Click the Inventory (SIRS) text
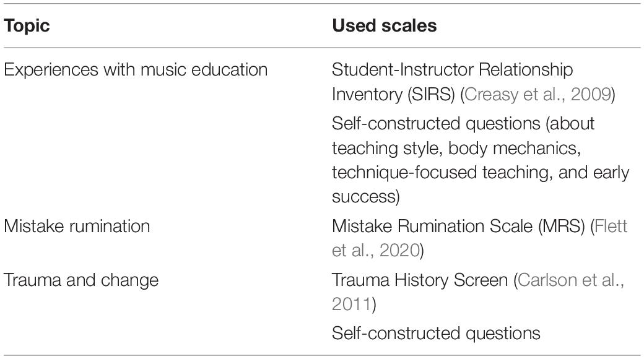The height and width of the screenshot is (359, 644). click(393, 95)
